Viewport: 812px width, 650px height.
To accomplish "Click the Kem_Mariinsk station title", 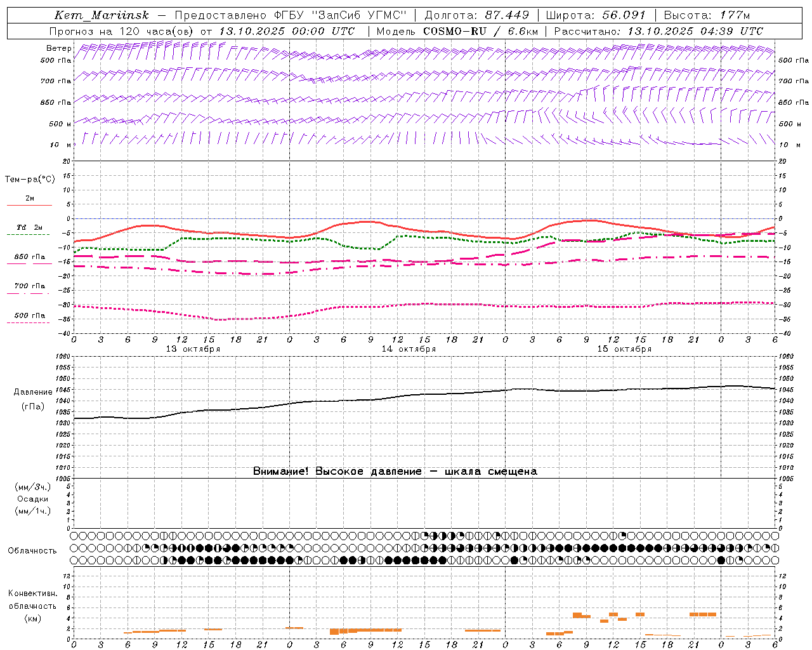I will point(101,15).
